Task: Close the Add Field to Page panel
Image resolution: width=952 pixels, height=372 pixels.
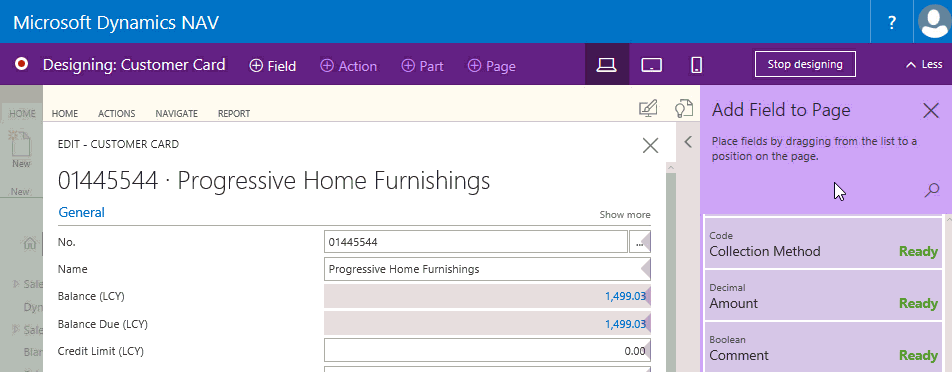Action: (931, 110)
